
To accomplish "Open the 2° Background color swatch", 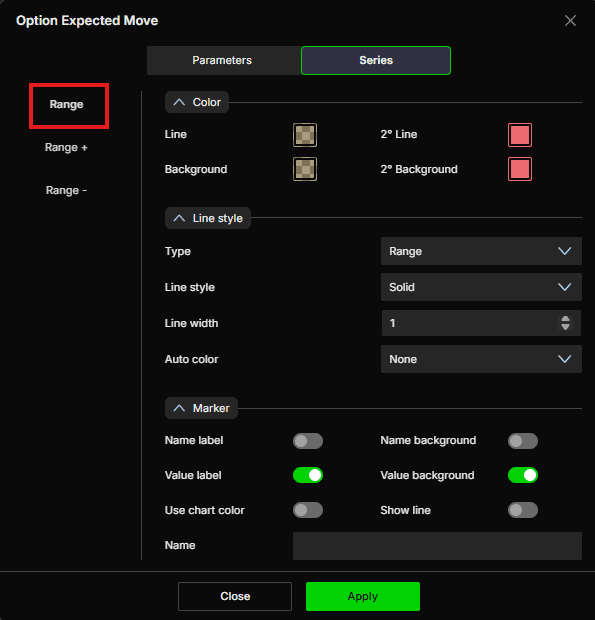I will [520, 169].
